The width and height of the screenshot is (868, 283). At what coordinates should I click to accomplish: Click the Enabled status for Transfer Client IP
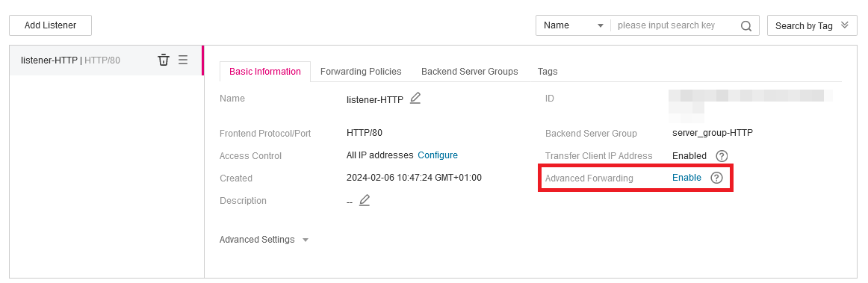689,156
